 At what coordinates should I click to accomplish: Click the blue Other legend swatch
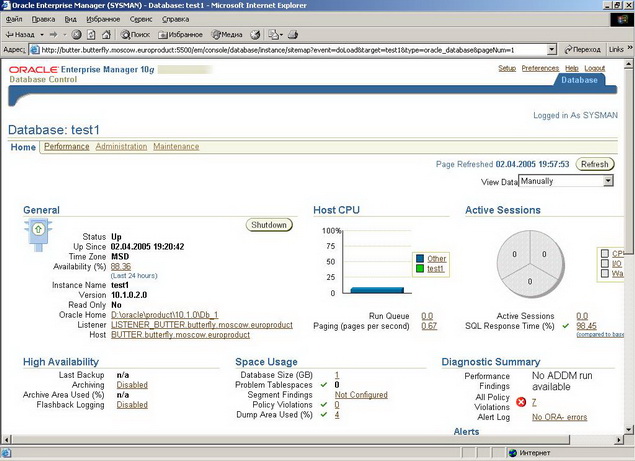click(420, 258)
